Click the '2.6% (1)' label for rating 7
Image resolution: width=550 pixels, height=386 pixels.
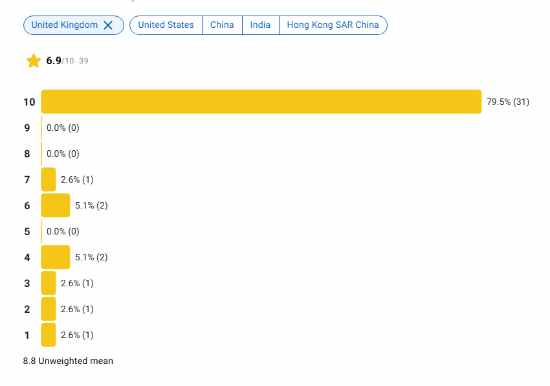[77, 180]
